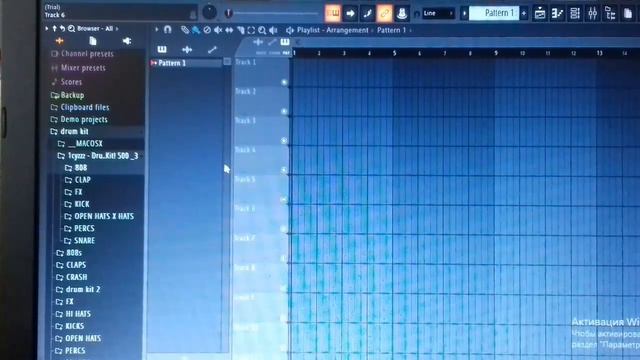
Task: Select the Playback speaker tool
Action: pyautogui.click(x=273, y=30)
